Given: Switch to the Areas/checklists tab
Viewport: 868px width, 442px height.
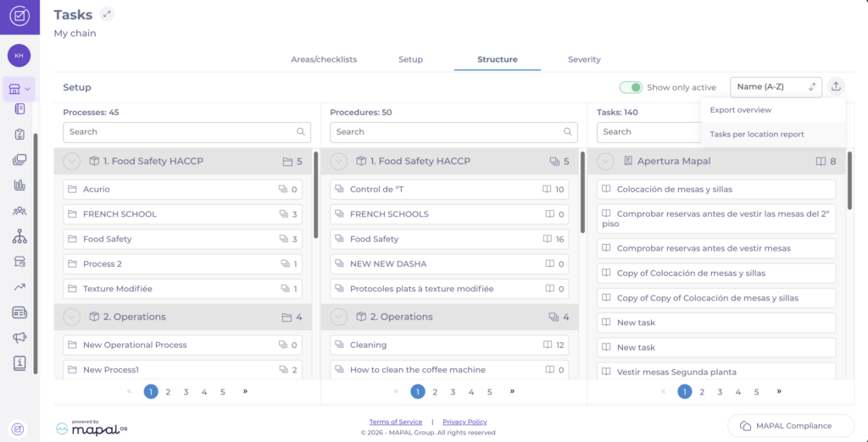Looking at the screenshot, I should (324, 59).
